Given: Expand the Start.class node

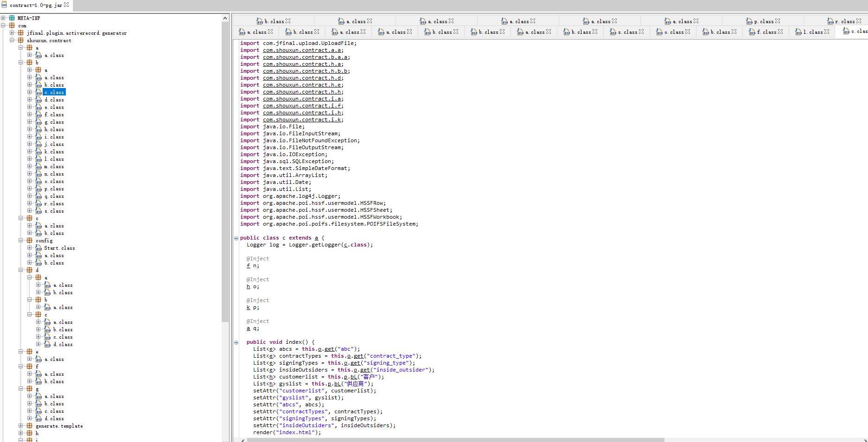Looking at the screenshot, I should point(30,248).
